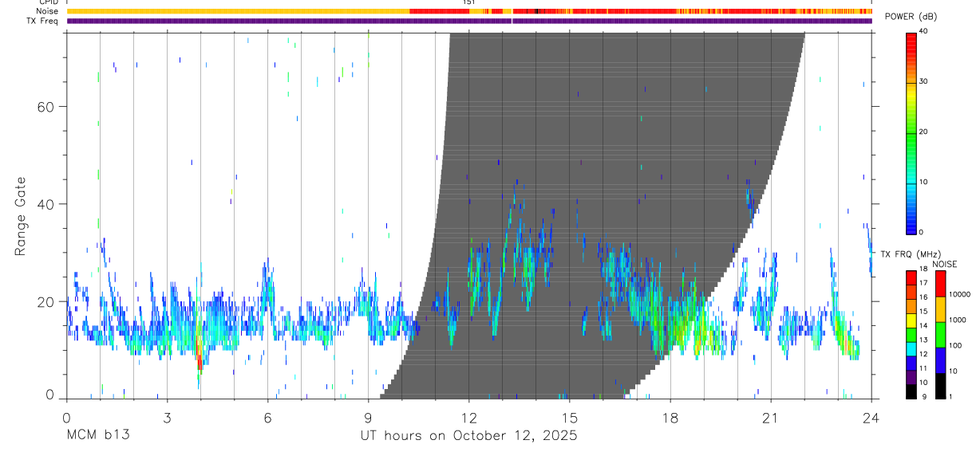Click the UT hours axis tick label 3

point(167,418)
